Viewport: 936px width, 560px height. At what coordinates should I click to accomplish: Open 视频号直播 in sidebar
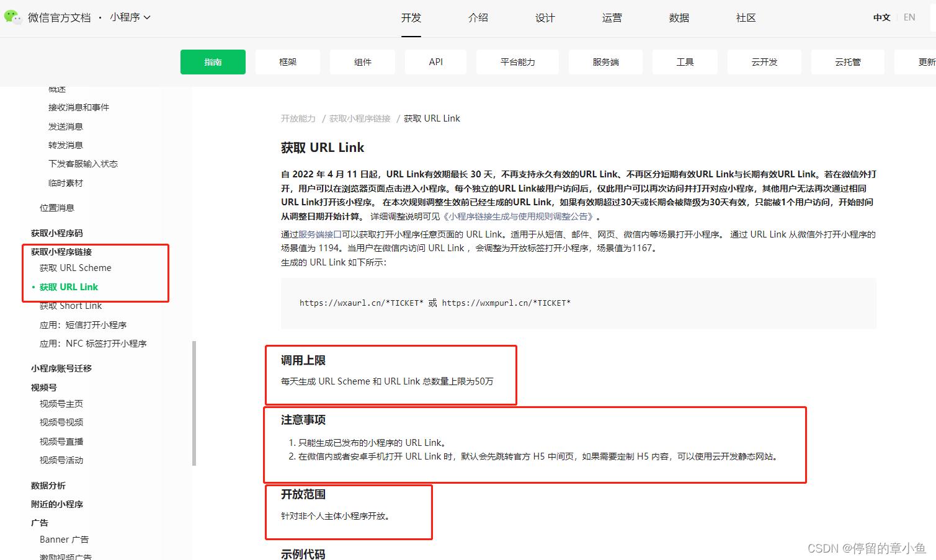pos(61,442)
